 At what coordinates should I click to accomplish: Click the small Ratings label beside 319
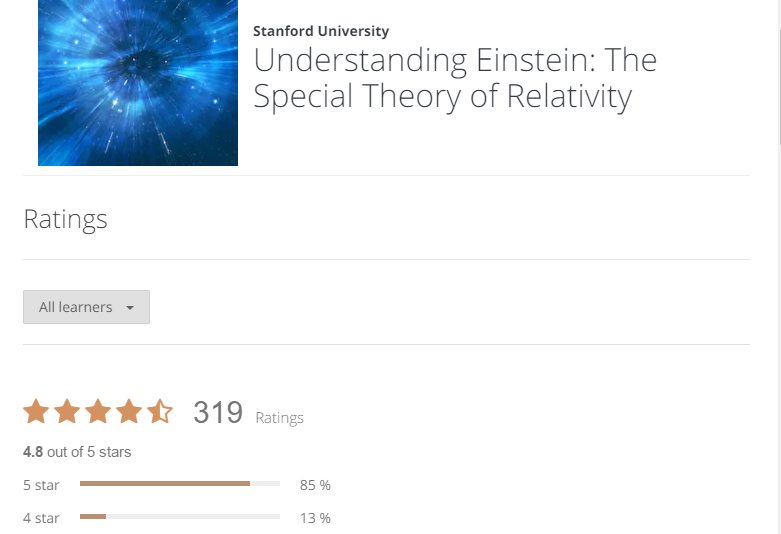280,418
